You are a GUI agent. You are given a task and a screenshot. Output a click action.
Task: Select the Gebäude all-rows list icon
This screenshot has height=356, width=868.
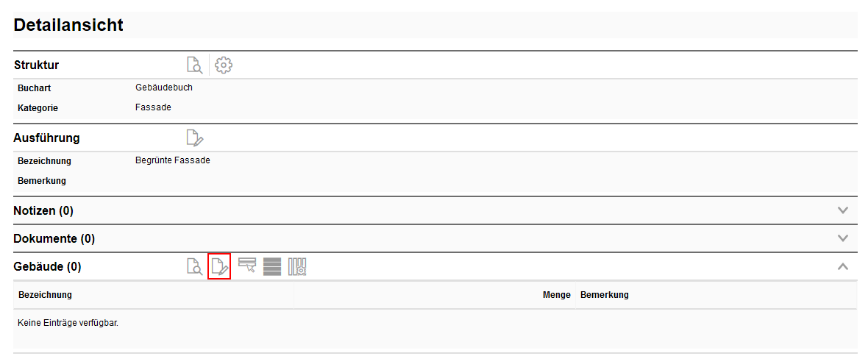coord(272,266)
